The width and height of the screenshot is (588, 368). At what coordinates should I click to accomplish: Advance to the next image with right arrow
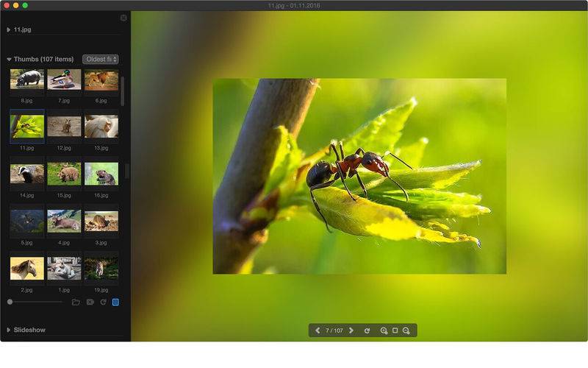coord(351,330)
